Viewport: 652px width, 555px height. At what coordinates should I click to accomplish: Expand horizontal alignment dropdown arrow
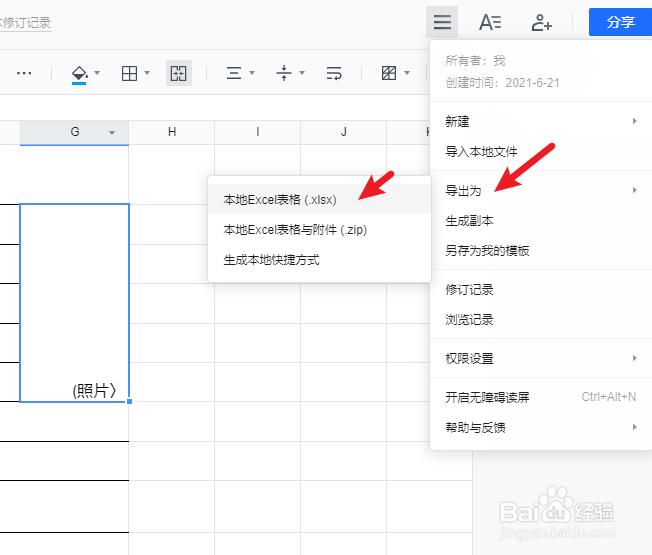252,73
